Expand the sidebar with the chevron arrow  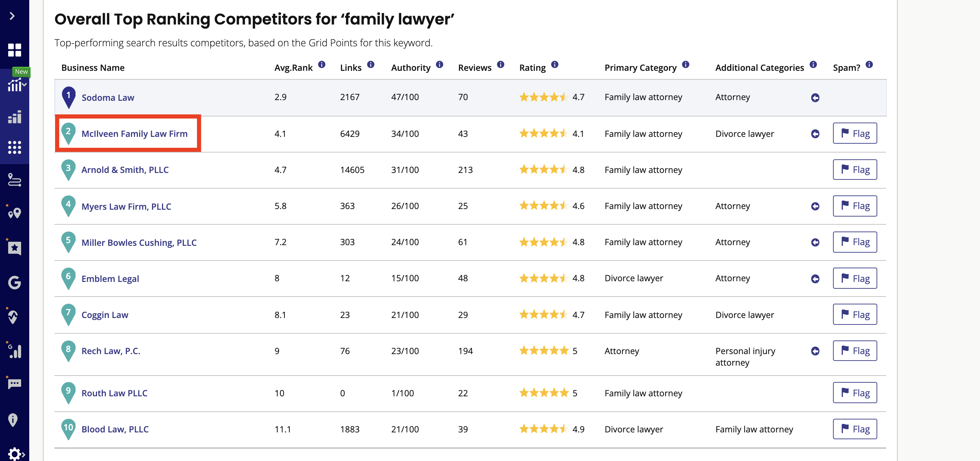(12, 16)
